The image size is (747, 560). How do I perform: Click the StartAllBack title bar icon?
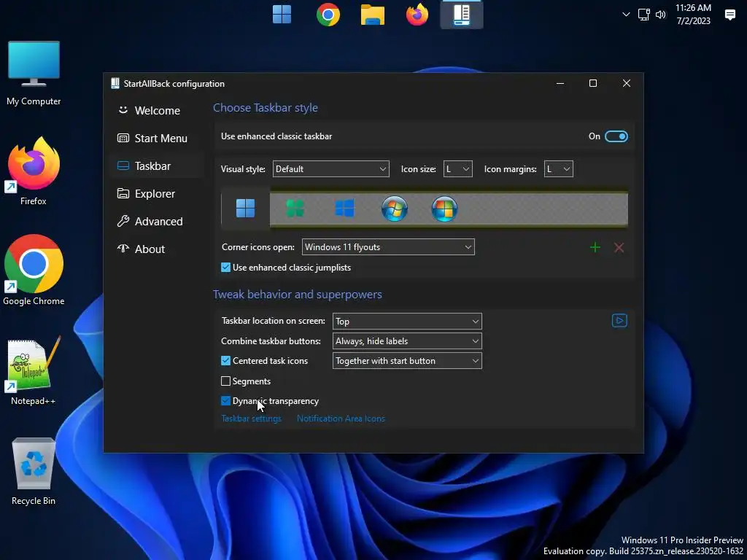pos(115,83)
